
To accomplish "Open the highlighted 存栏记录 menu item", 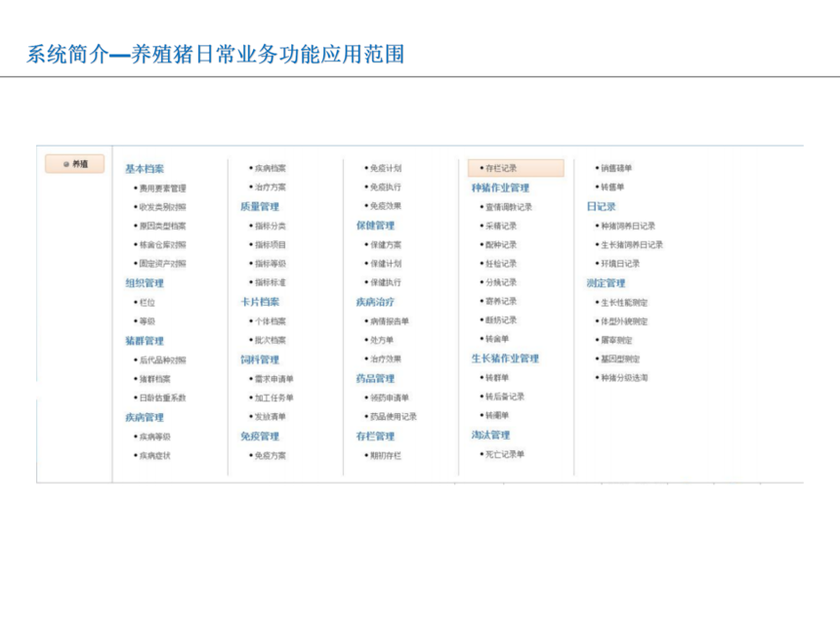I will pyautogui.click(x=515, y=168).
